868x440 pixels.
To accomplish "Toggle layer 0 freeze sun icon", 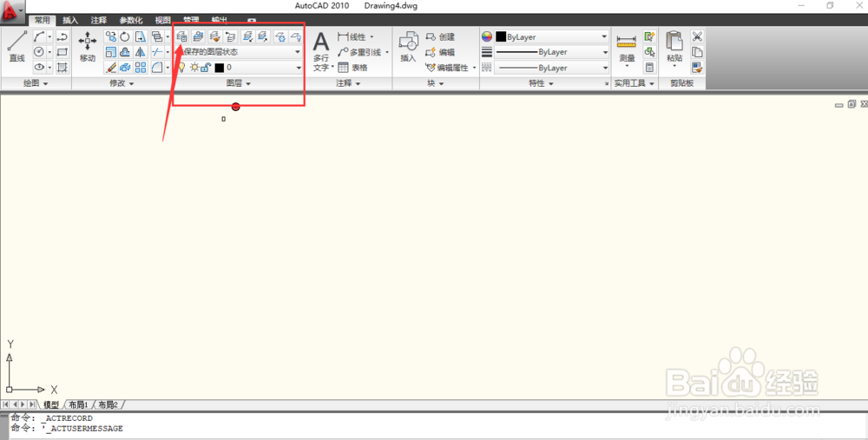I will 194,68.
